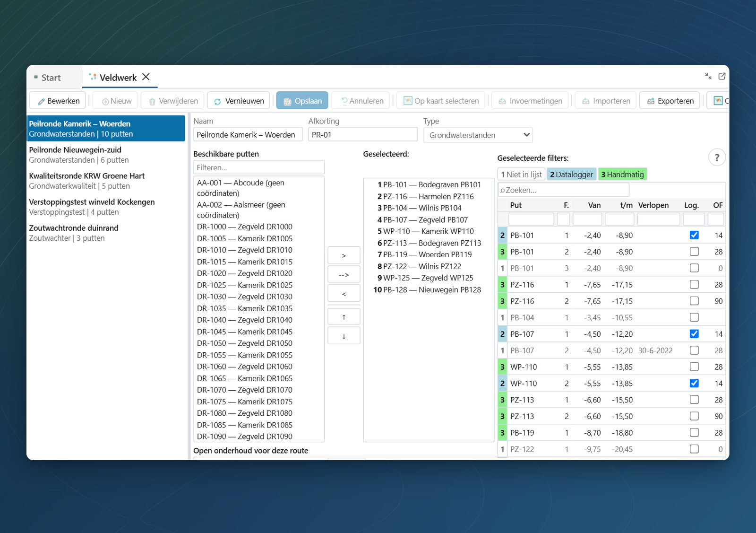Toggle the Handmatig filter chip

click(x=622, y=175)
